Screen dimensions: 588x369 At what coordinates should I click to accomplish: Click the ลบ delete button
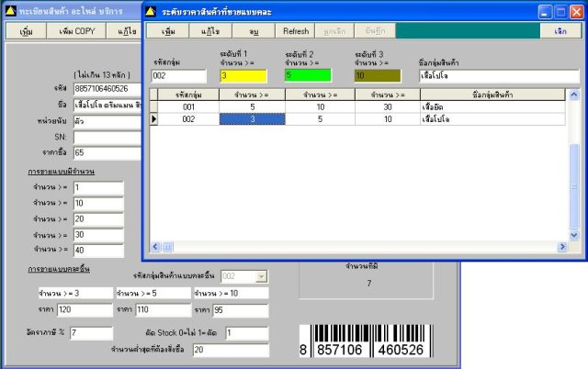pos(252,31)
